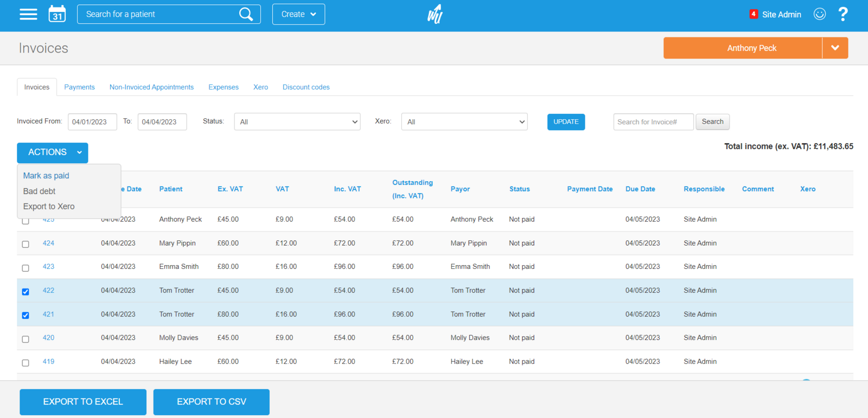Screen dimensions: 868x418
Task: Switch to the Payments tab
Action: point(79,87)
